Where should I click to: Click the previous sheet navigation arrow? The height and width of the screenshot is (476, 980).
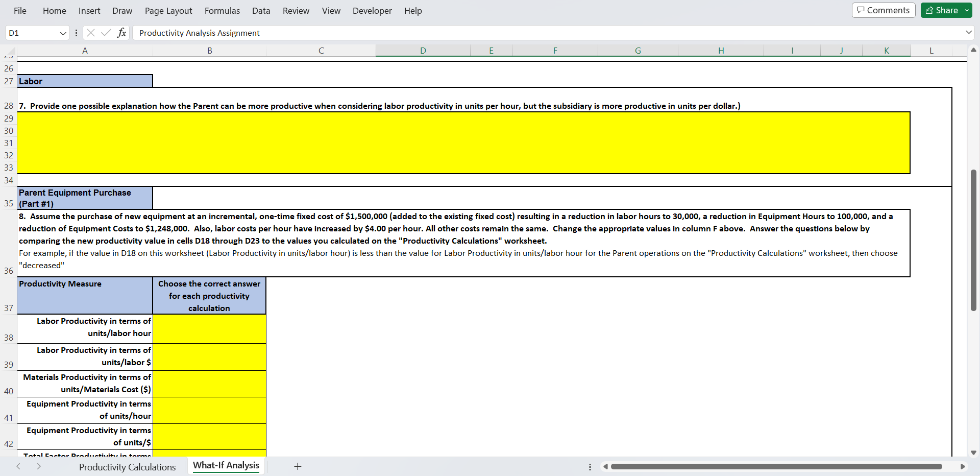point(18,466)
